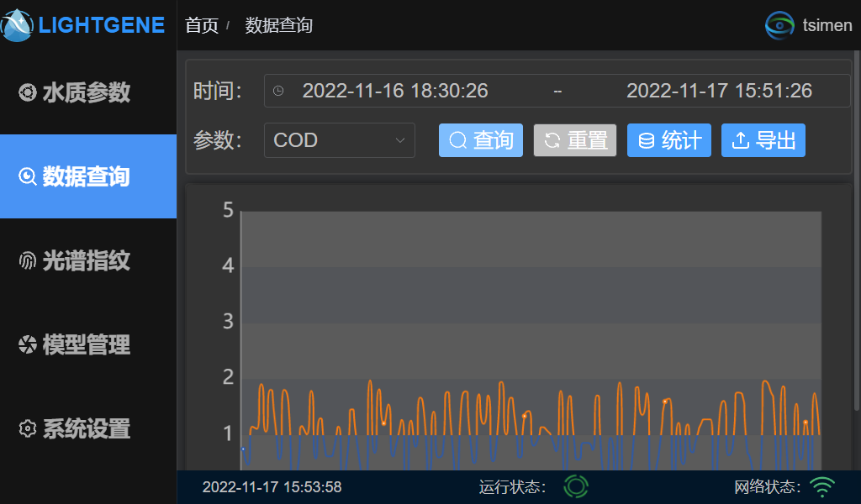Screen dimensions: 861x504
Task: Click the chevron arrow in COD dropdown
Action: click(x=400, y=140)
